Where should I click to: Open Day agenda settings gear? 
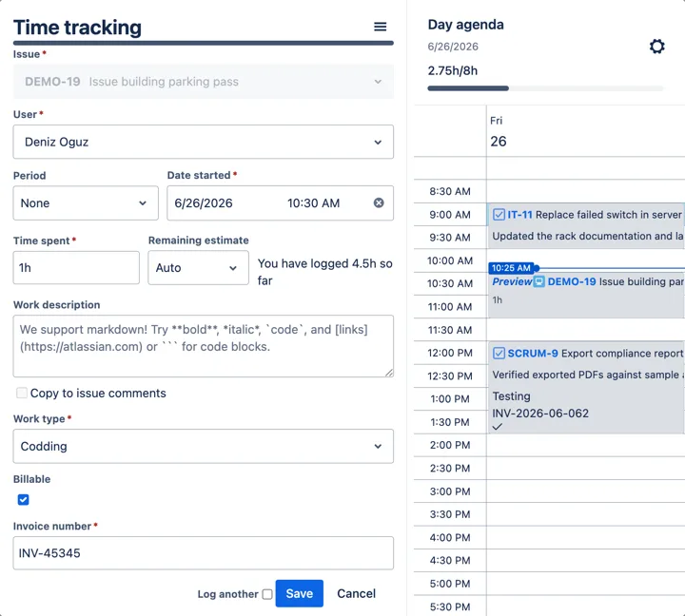656,47
